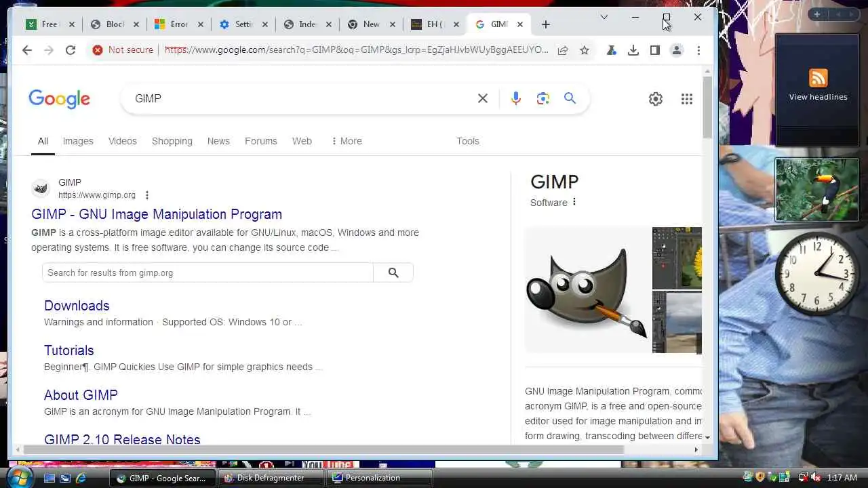Switch to the Index tab
868x488 pixels.
(x=307, y=24)
